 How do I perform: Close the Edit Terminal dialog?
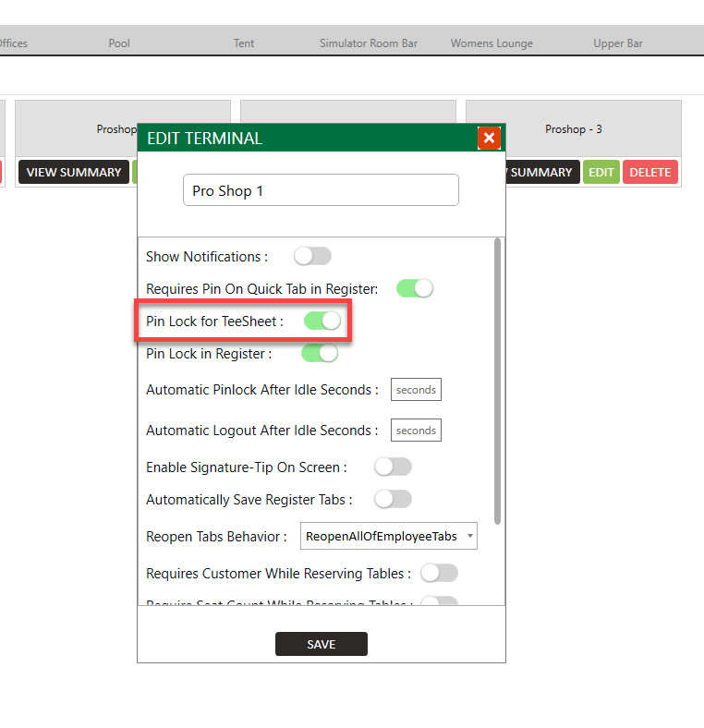tap(489, 138)
